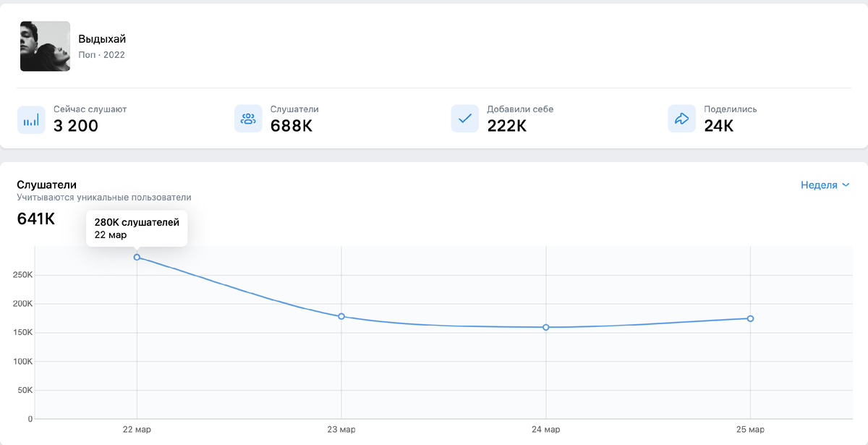Open the 'Сейчас слушают' statistic block
This screenshot has width=868, height=445.
point(76,119)
